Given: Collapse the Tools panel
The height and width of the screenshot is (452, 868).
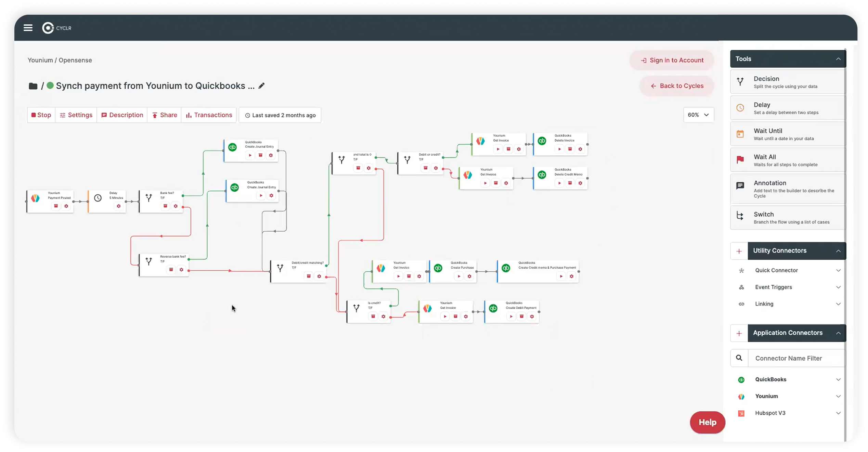Looking at the screenshot, I should [x=839, y=59].
